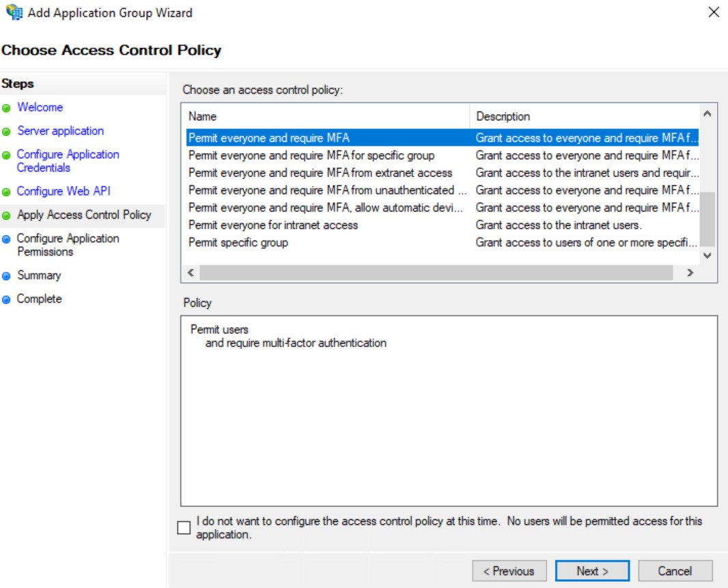
Task: Go to the Server application step
Action: click(x=60, y=131)
